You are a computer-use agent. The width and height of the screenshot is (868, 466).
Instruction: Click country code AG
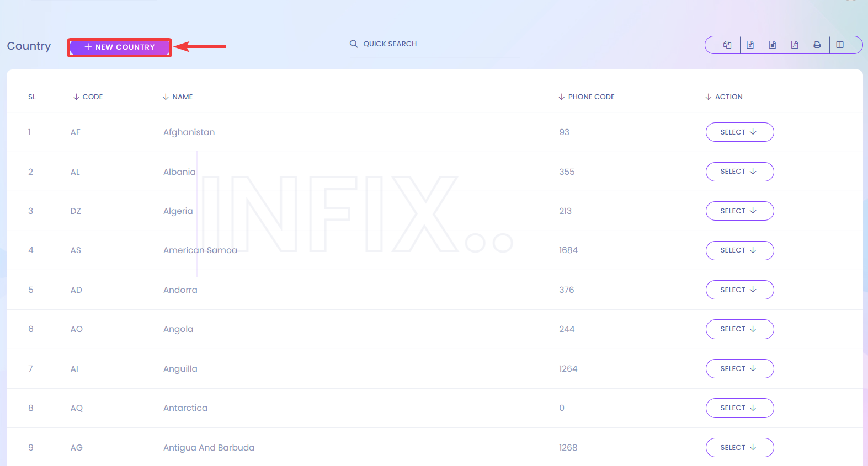click(76, 448)
